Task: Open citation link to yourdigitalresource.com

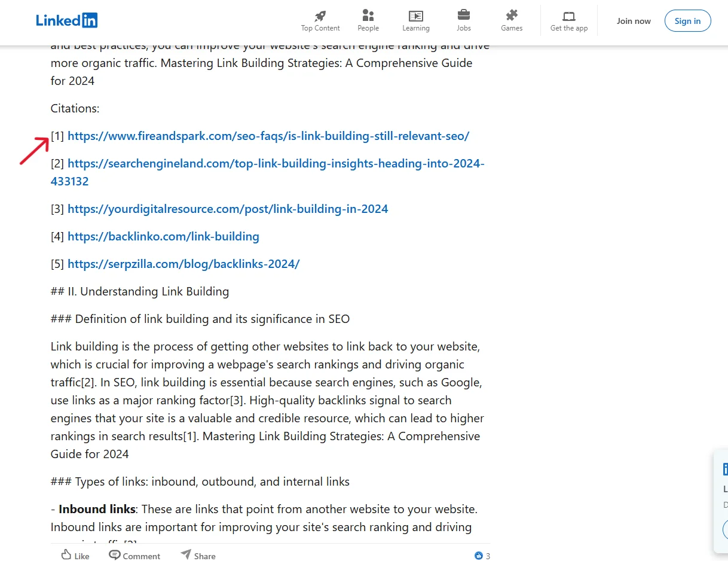Action: tap(228, 209)
